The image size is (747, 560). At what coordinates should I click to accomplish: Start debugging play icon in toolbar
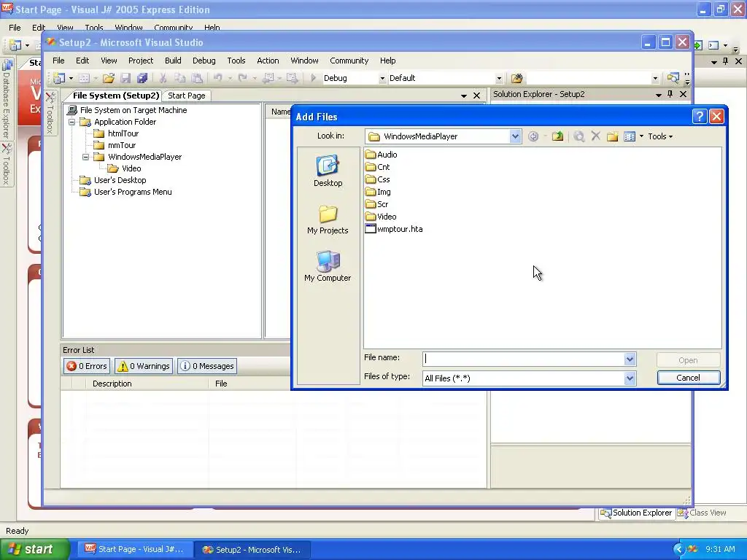[x=313, y=77]
